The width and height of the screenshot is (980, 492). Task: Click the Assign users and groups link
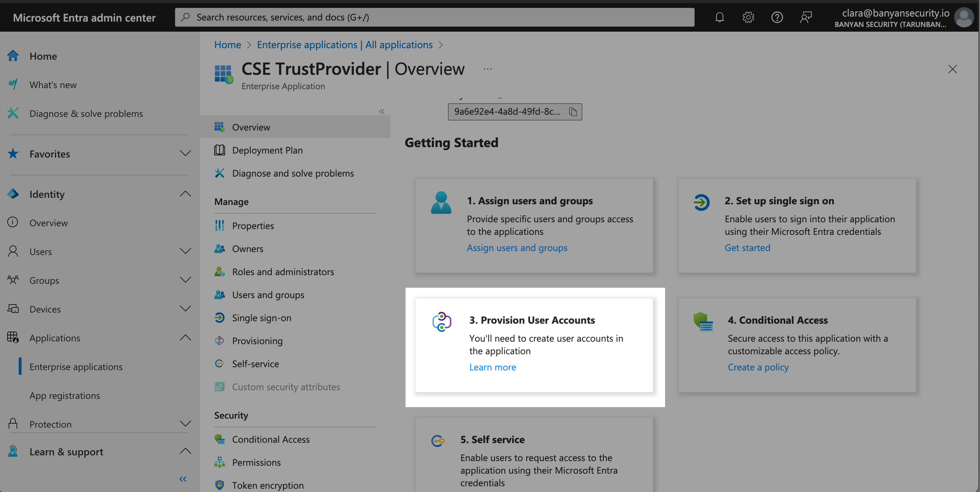click(x=517, y=248)
